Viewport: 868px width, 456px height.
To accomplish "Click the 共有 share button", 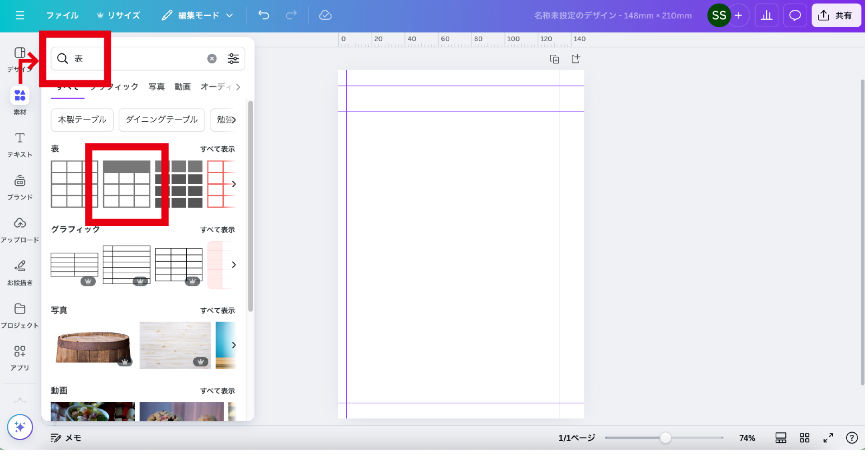I will pos(836,15).
